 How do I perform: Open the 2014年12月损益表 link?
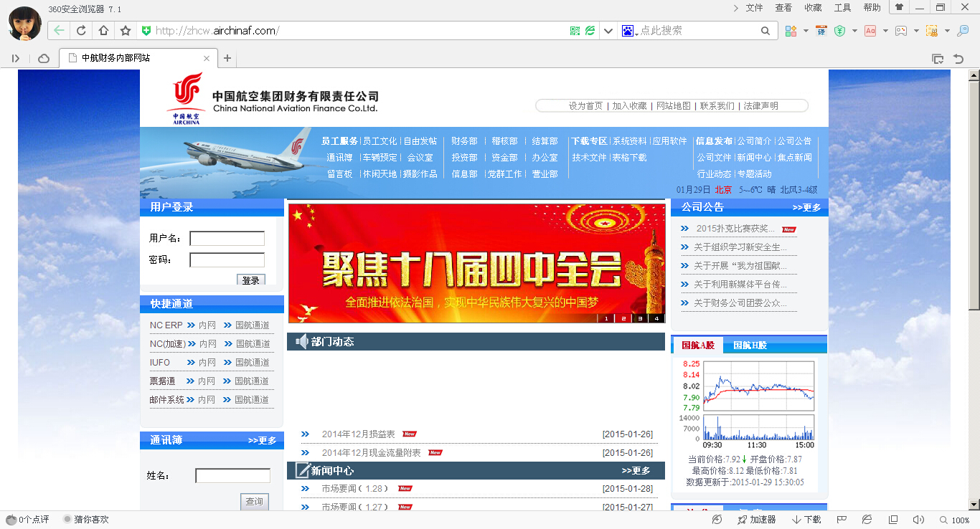pyautogui.click(x=359, y=434)
